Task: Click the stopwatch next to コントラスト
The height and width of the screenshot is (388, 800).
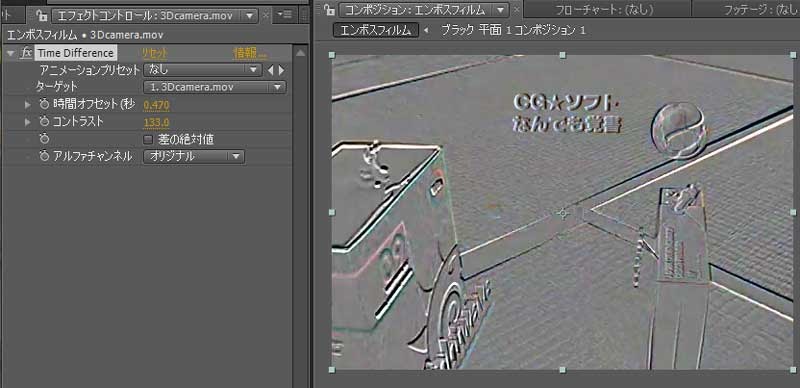Action: 44,122
